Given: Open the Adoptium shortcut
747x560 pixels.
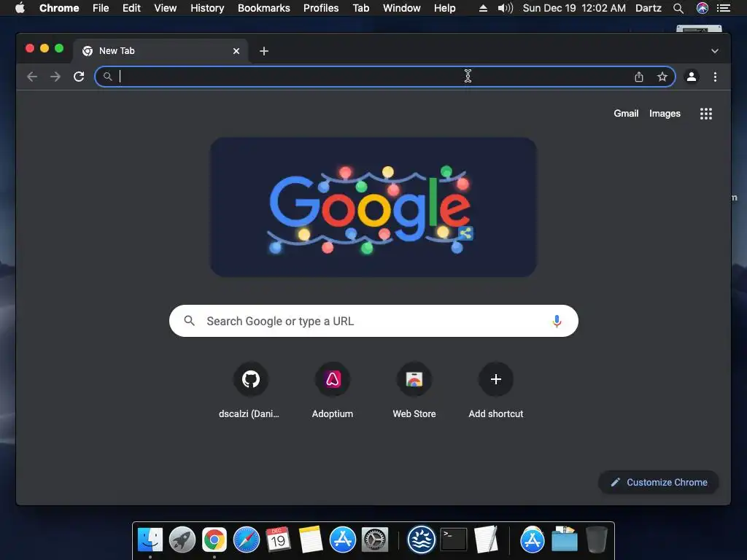Looking at the screenshot, I should (333, 391).
